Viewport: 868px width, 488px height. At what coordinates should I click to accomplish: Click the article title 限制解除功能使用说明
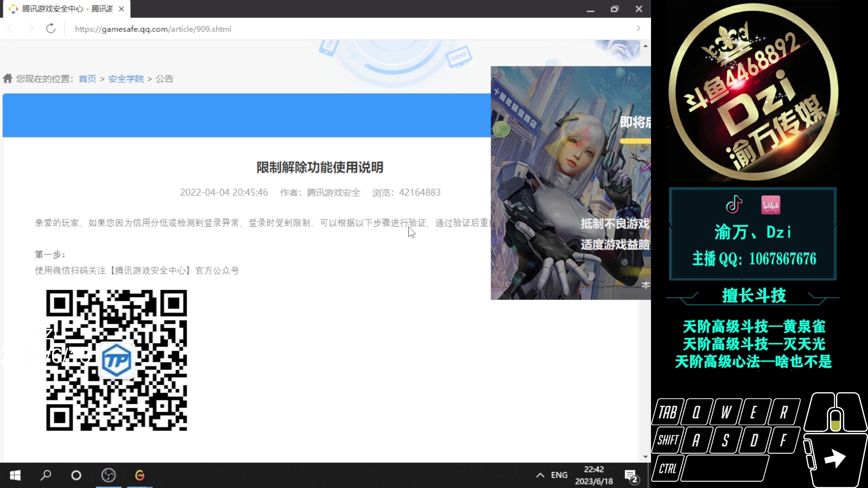[x=320, y=167]
